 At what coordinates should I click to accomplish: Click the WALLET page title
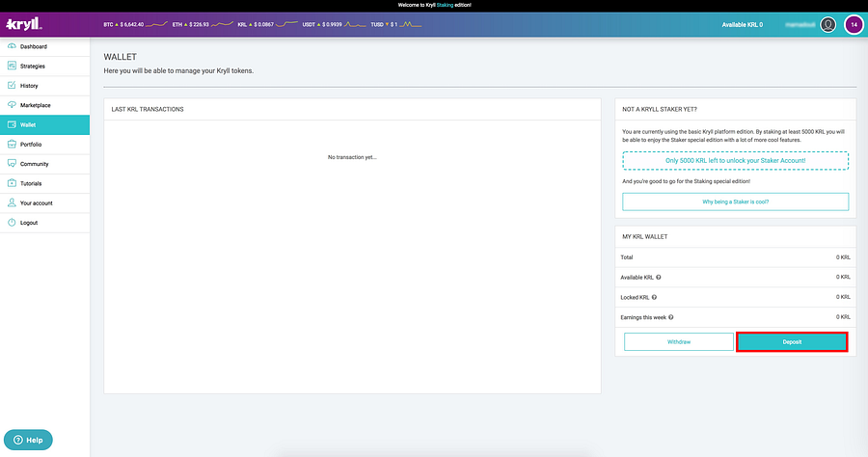[121, 57]
